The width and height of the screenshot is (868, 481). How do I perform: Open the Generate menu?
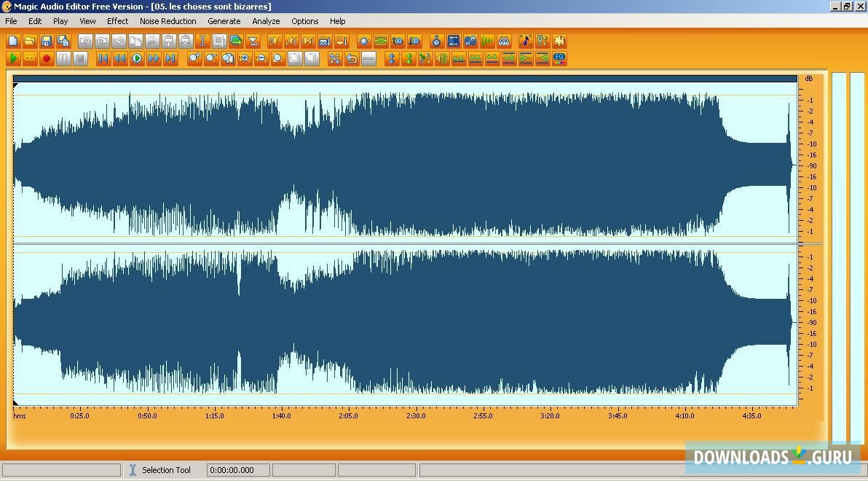click(x=224, y=21)
